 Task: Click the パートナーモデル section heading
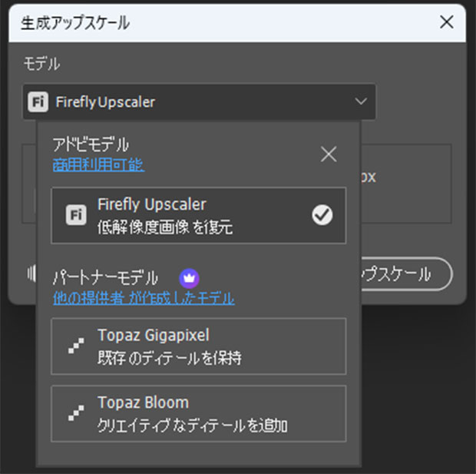[105, 277]
